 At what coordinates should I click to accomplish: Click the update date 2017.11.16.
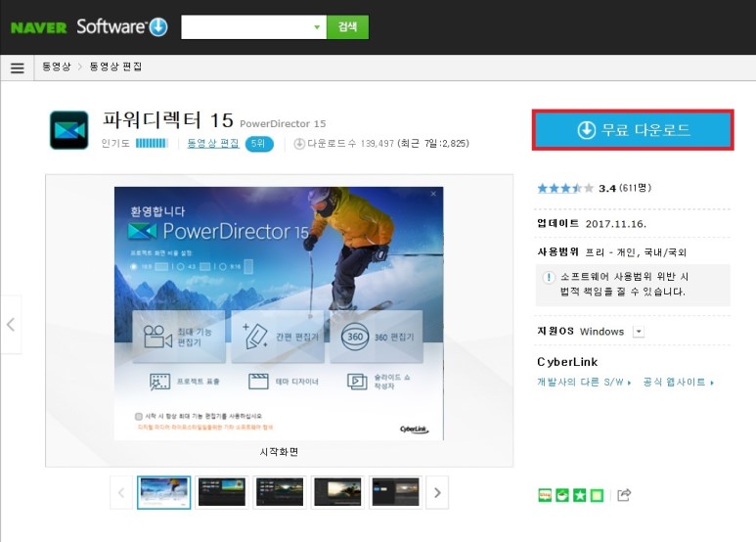click(616, 224)
